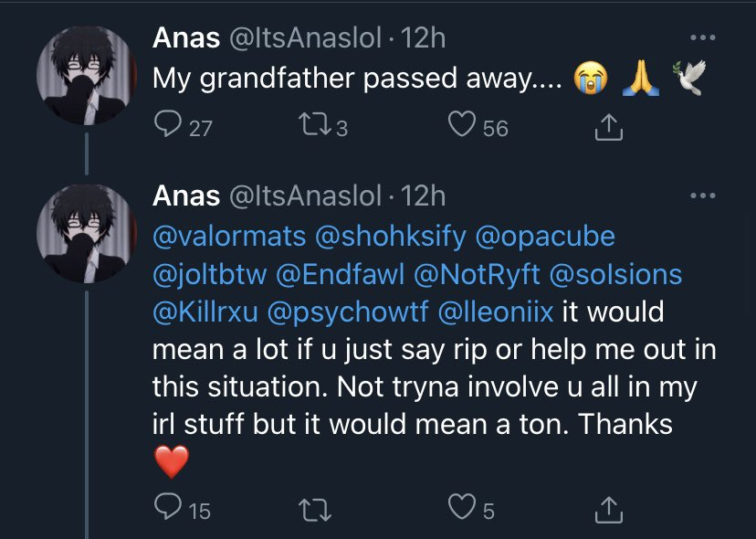Like the tweet with 5 likes

(460, 510)
